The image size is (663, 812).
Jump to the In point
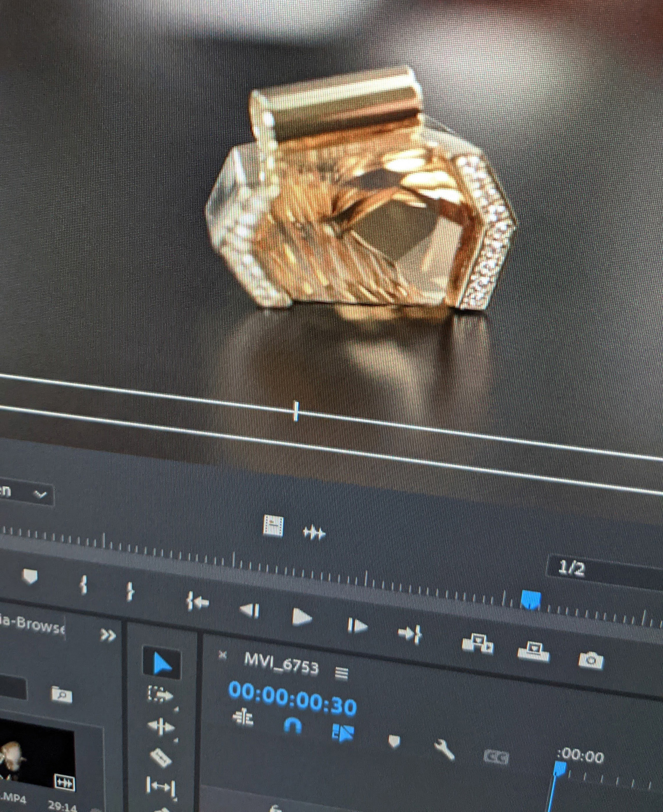[197, 602]
